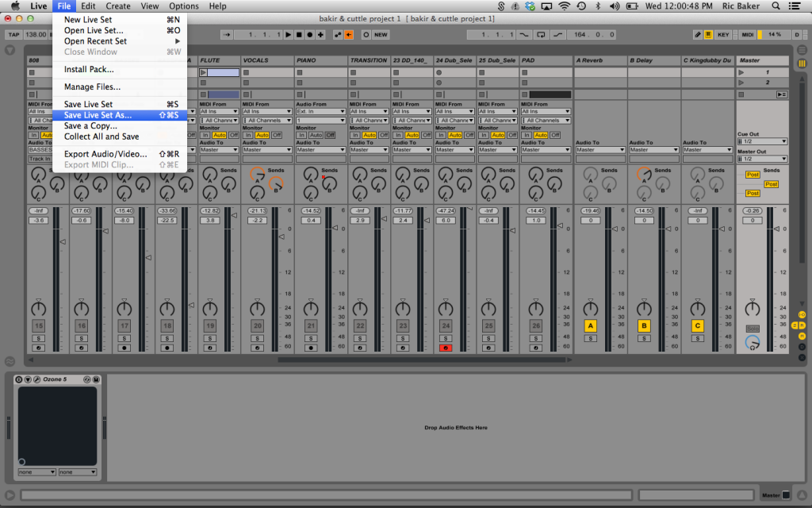Launch Master scene 1
This screenshot has width=812, height=508.
coord(741,72)
